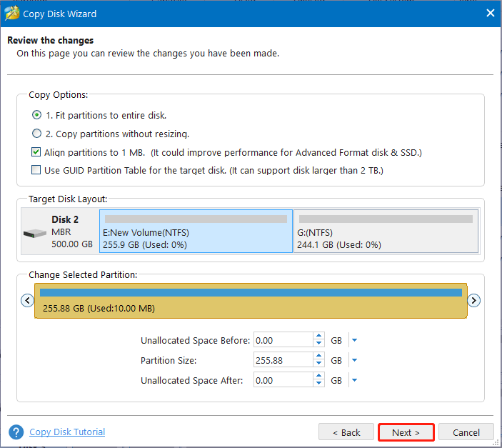Click the Copy Disk Wizard title bar icon
This screenshot has height=448, width=502.
tap(12, 14)
